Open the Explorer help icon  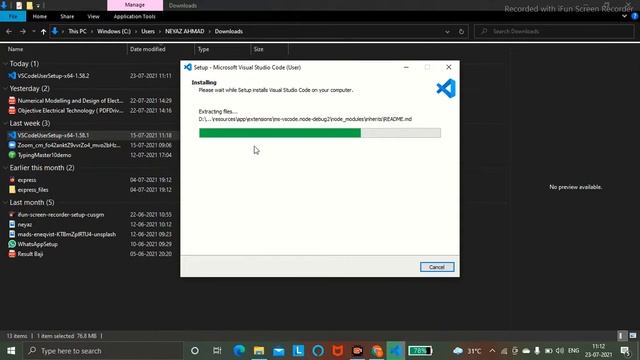635,16
